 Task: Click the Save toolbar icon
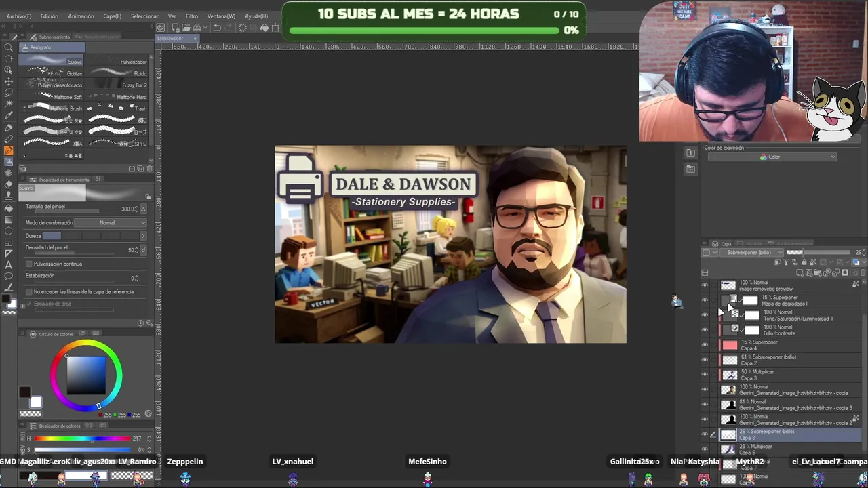coord(195,28)
